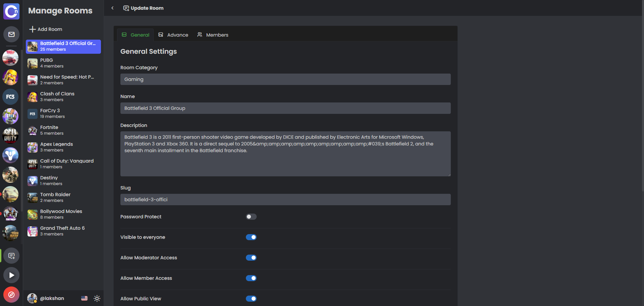Click the play button icon in the sidebar
This screenshot has height=306, width=644.
point(11,275)
